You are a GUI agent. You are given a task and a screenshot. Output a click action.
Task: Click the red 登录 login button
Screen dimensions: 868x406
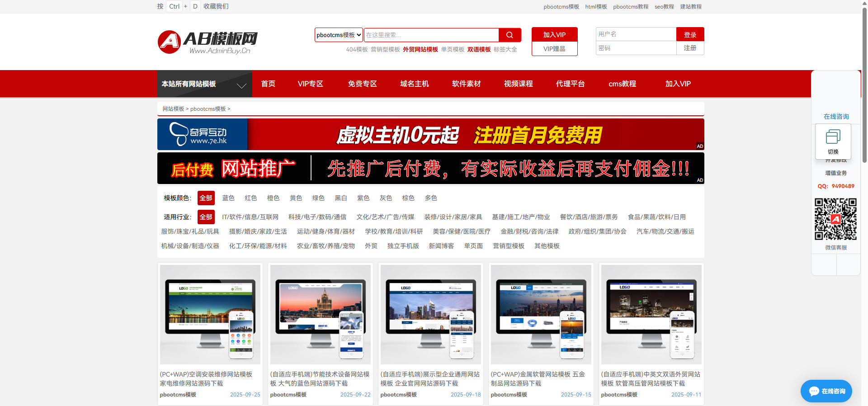click(690, 34)
